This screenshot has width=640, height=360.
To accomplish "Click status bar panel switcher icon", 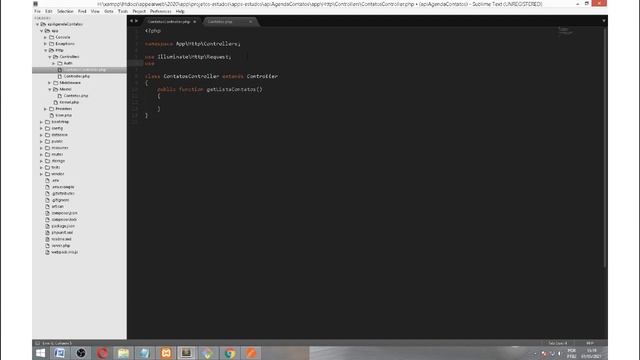I will (37, 343).
